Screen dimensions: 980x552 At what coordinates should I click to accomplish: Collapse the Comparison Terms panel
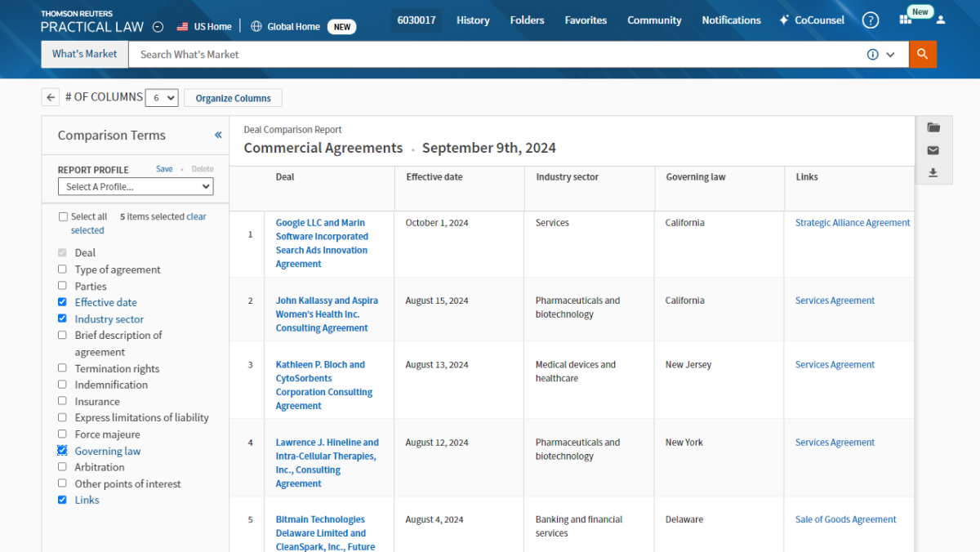pyautogui.click(x=218, y=136)
